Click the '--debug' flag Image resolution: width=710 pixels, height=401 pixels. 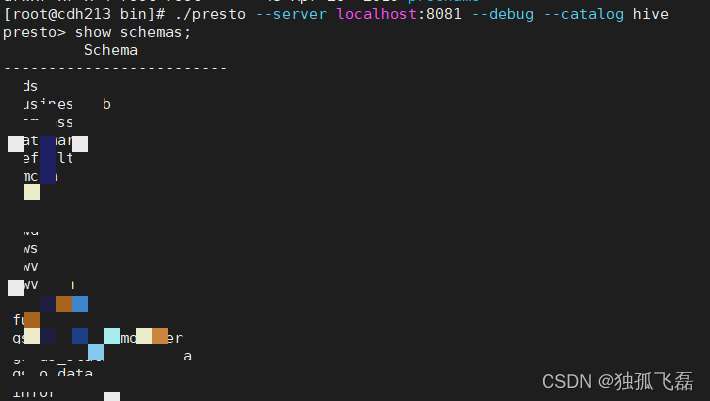(503, 14)
